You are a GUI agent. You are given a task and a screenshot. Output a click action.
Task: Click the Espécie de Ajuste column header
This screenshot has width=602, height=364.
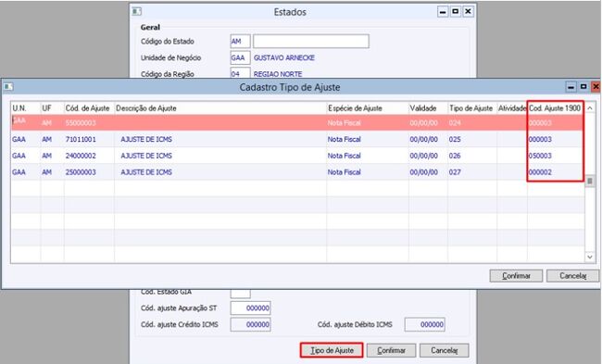point(368,108)
